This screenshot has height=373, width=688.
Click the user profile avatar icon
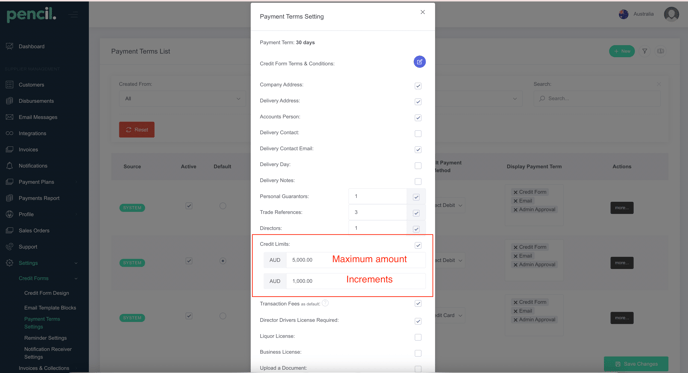(x=671, y=14)
